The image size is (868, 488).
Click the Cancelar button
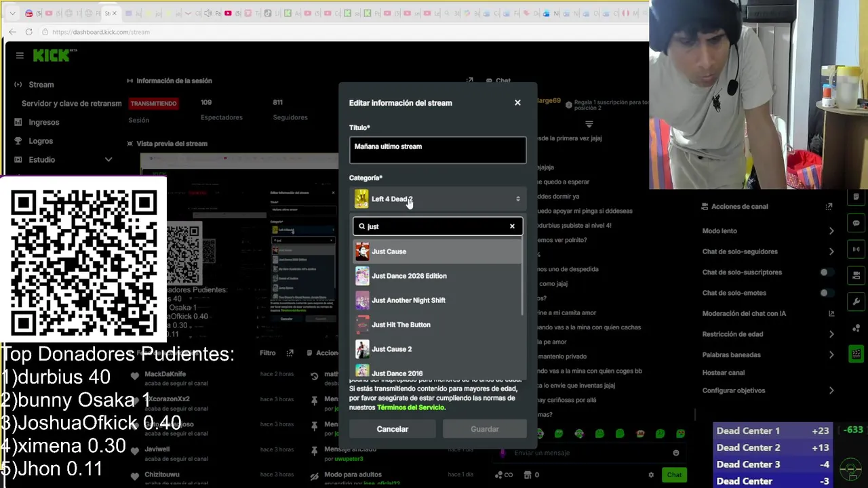click(x=393, y=429)
